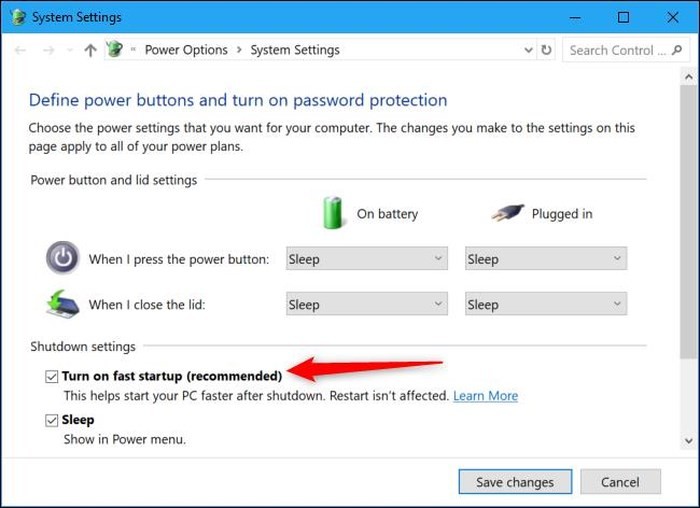Click the power button icon
The image size is (700, 508).
62,259
